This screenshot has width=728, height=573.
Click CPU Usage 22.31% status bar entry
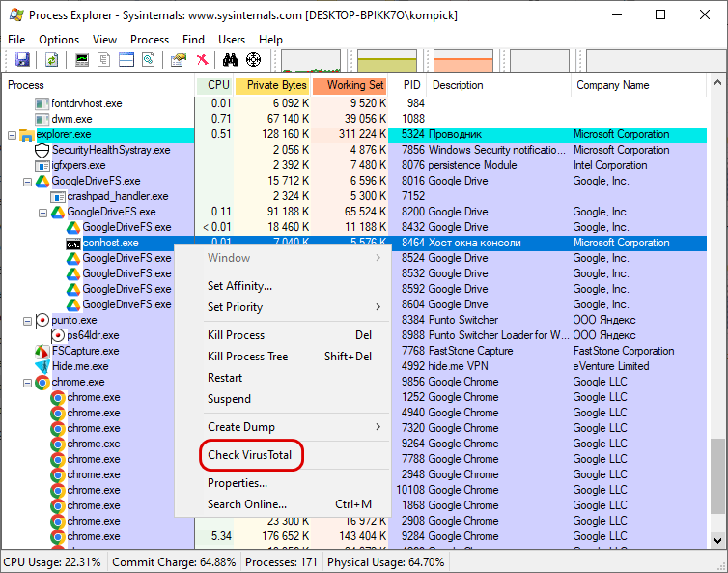point(52,562)
